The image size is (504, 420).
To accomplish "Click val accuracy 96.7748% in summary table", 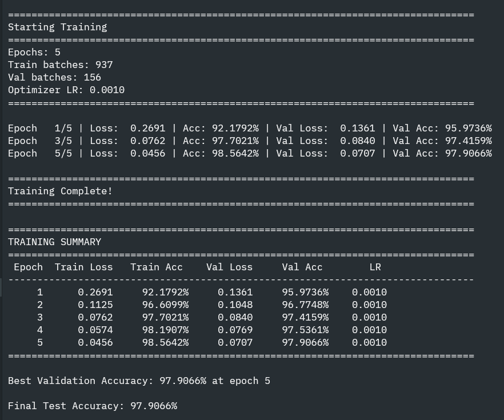I will (x=305, y=305).
